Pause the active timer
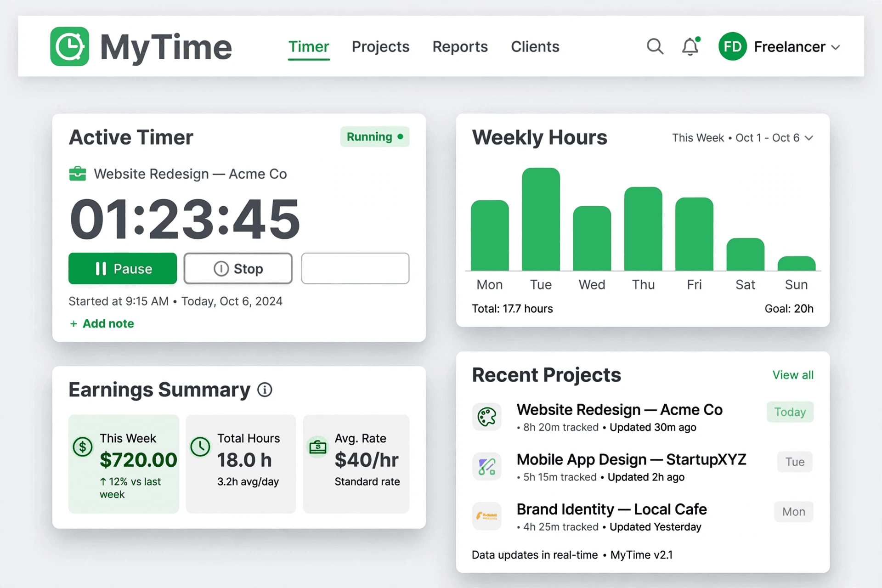The height and width of the screenshot is (588, 882). [x=123, y=268]
